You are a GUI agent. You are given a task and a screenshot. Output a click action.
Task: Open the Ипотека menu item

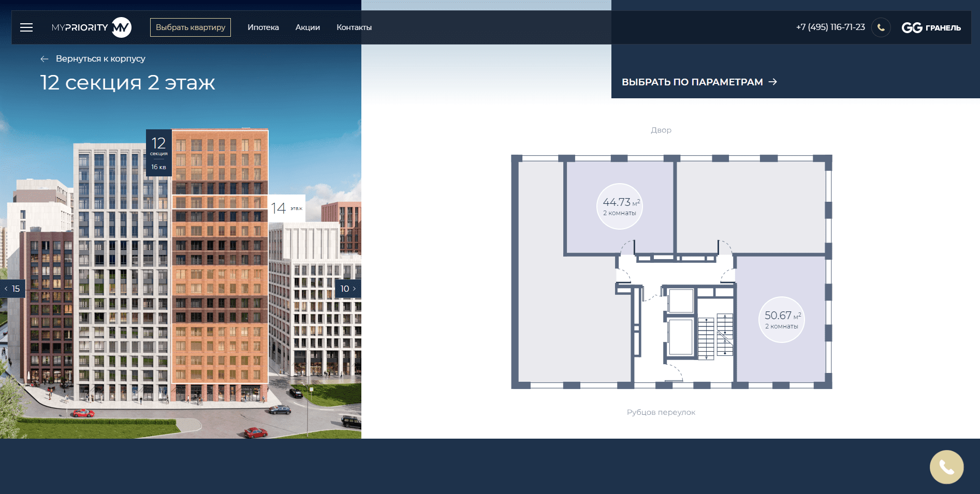click(263, 27)
